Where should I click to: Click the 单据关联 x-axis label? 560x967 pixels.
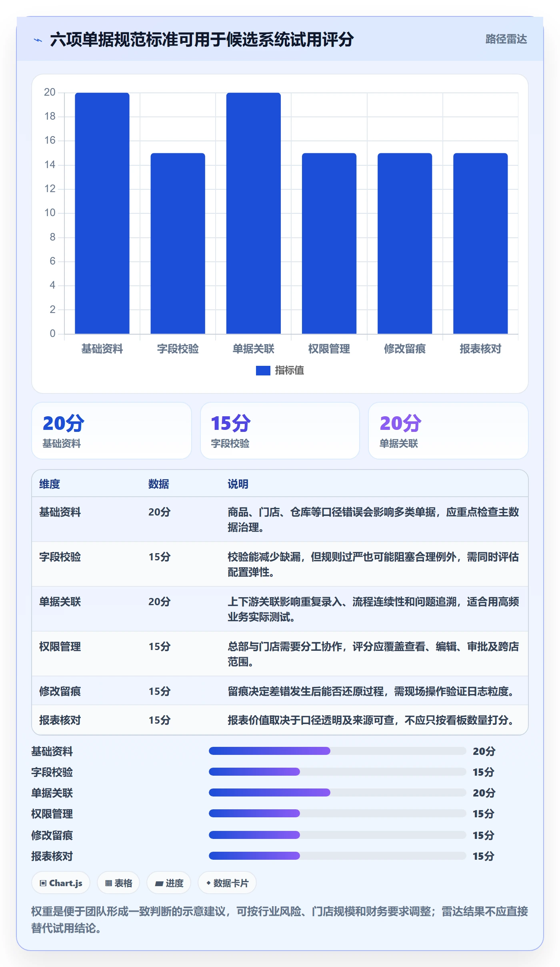pyautogui.click(x=253, y=349)
